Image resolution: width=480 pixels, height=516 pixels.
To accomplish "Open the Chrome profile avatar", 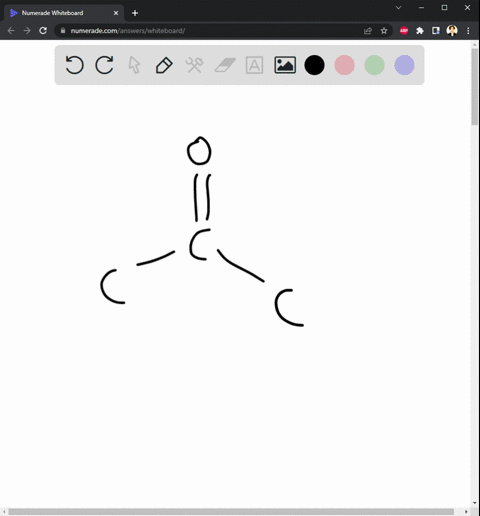I will tap(452, 31).
